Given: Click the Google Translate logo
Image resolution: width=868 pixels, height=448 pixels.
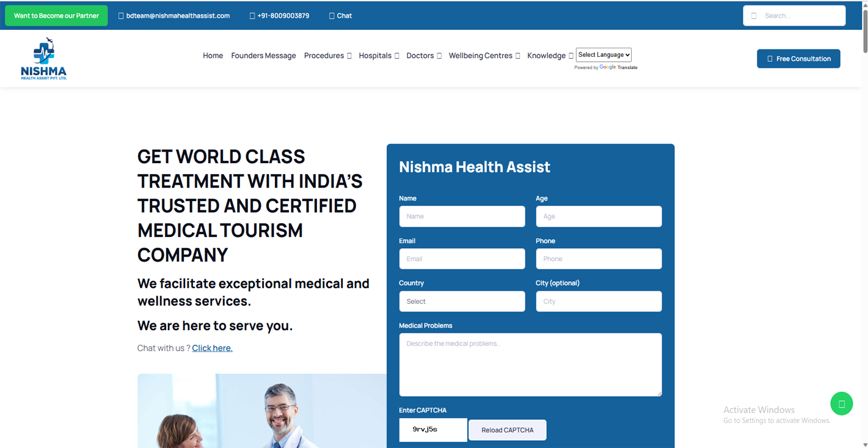Looking at the screenshot, I should click(x=607, y=67).
